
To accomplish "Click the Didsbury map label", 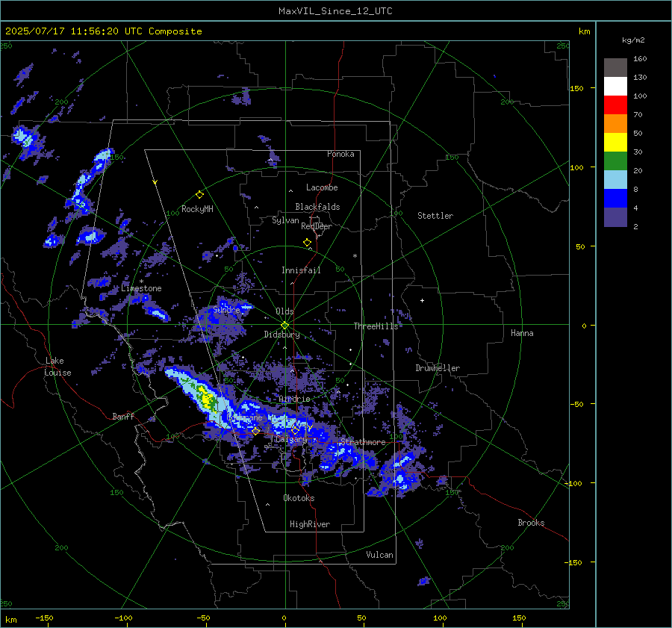I will tap(281, 335).
